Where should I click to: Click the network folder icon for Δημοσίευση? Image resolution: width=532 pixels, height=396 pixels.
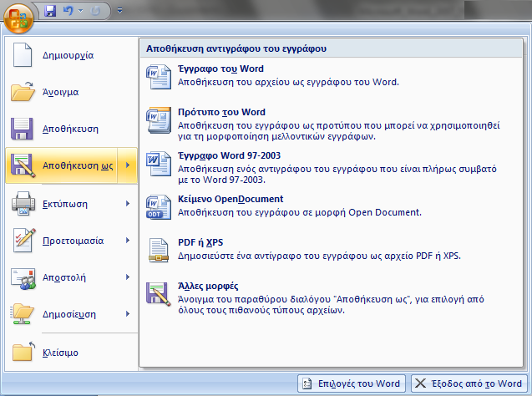coord(23,314)
